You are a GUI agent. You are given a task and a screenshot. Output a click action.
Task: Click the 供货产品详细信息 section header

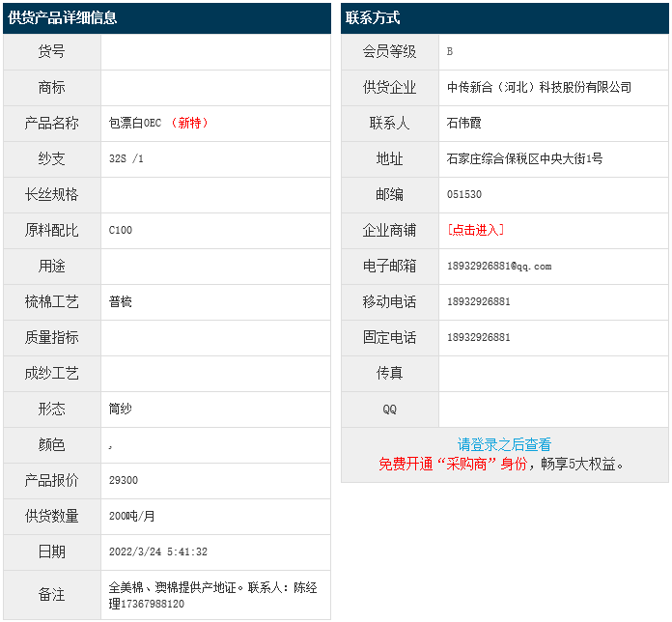[x=63, y=17]
